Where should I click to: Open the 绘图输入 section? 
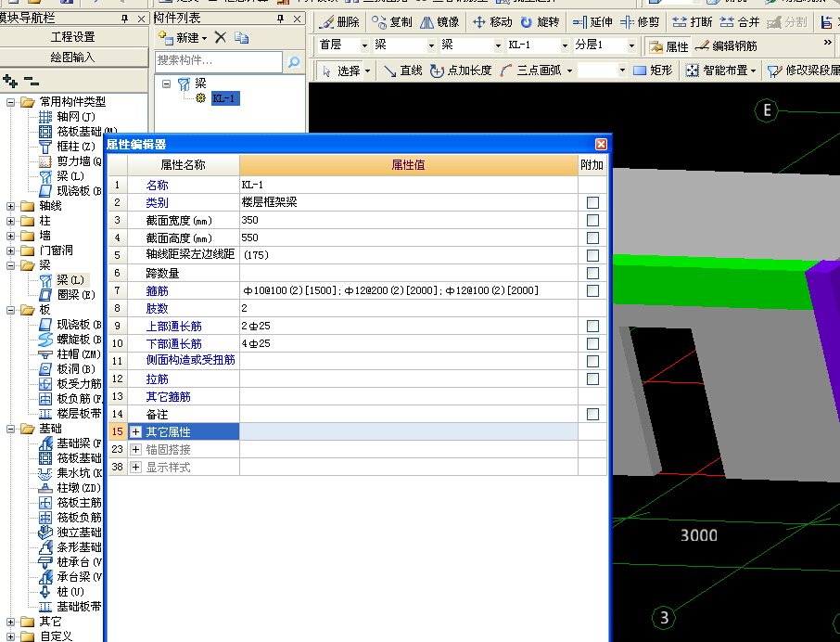point(73,58)
